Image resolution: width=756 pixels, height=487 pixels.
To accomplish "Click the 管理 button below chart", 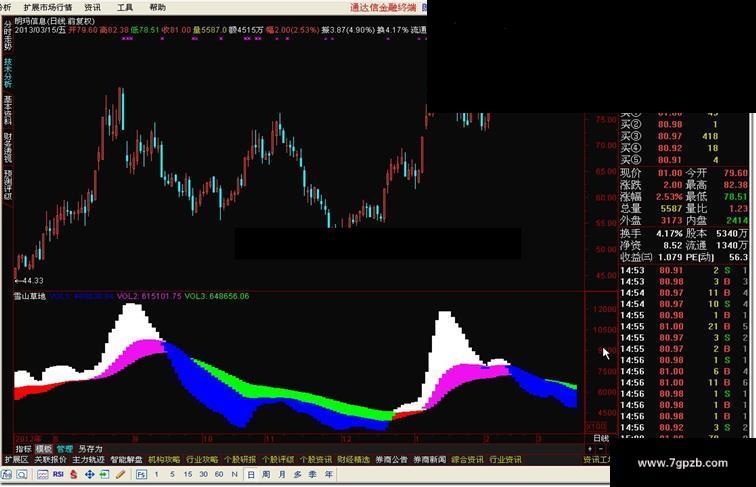I will [x=65, y=449].
